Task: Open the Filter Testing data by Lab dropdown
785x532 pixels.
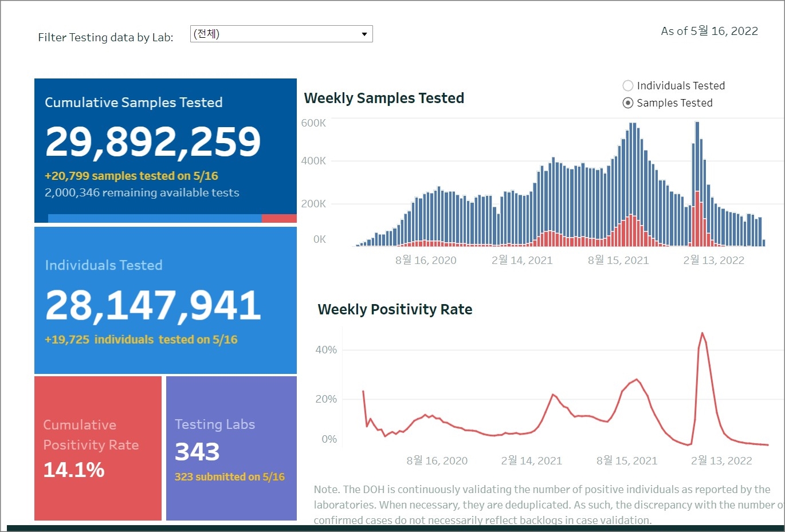Action: (x=281, y=34)
